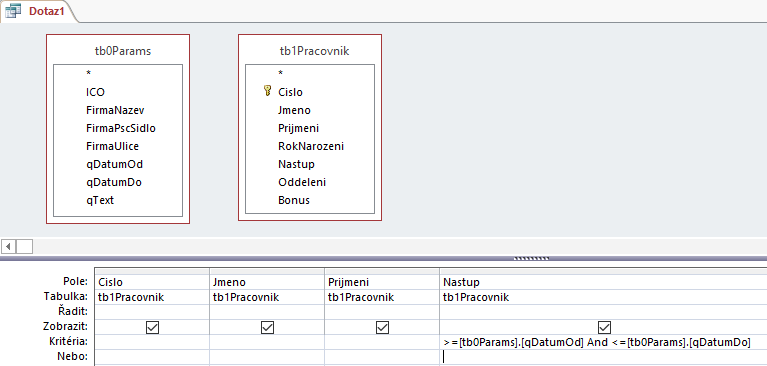The image size is (767, 366).
Task: Click the Nebo cell under Nastup column
Action: [604, 357]
